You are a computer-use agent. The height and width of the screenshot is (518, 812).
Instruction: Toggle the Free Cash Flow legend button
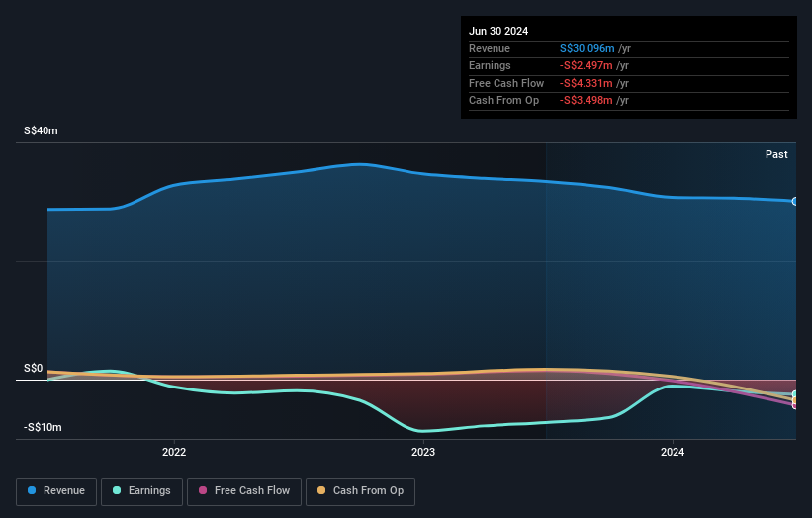[244, 491]
